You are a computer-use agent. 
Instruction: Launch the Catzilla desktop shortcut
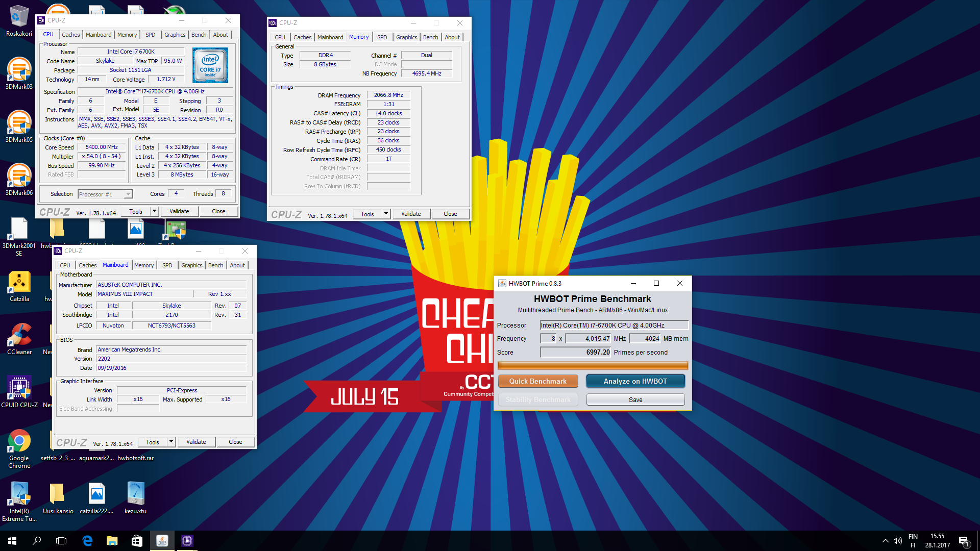[19, 286]
